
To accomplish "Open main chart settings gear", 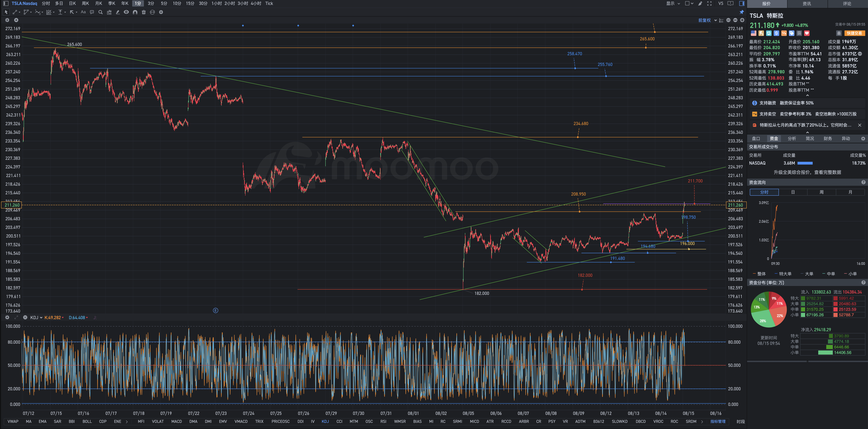I will click(7, 20).
